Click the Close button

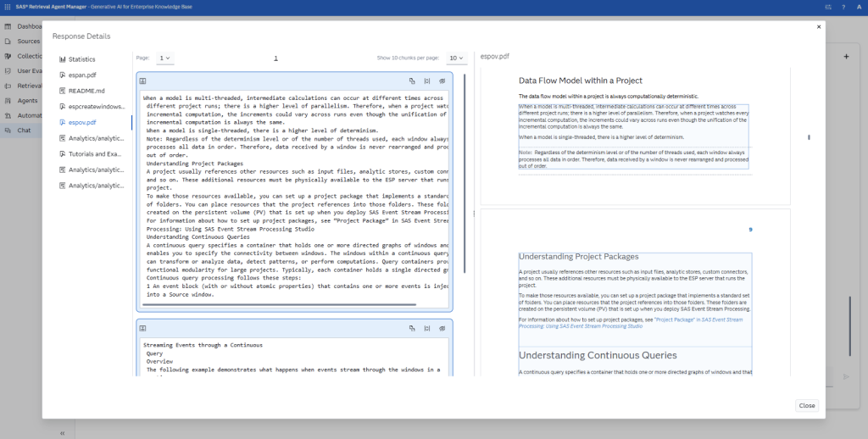[806, 405]
